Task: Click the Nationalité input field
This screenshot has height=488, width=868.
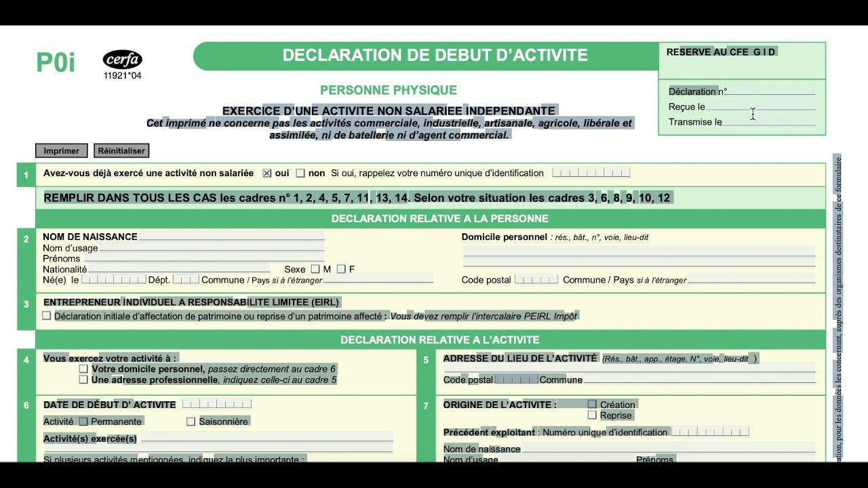Action: point(180,269)
